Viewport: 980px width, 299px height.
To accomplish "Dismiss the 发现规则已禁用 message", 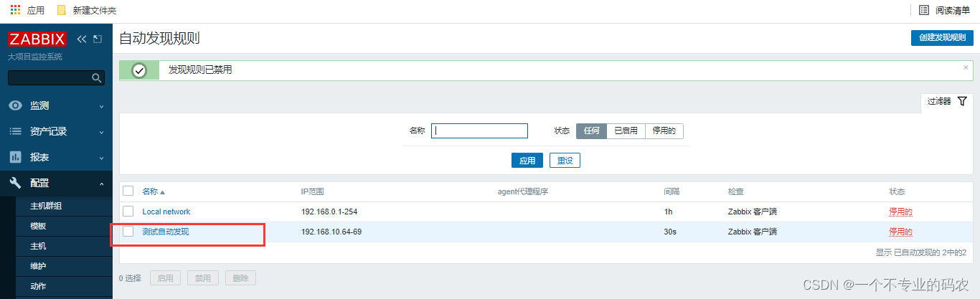I will pyautogui.click(x=966, y=67).
